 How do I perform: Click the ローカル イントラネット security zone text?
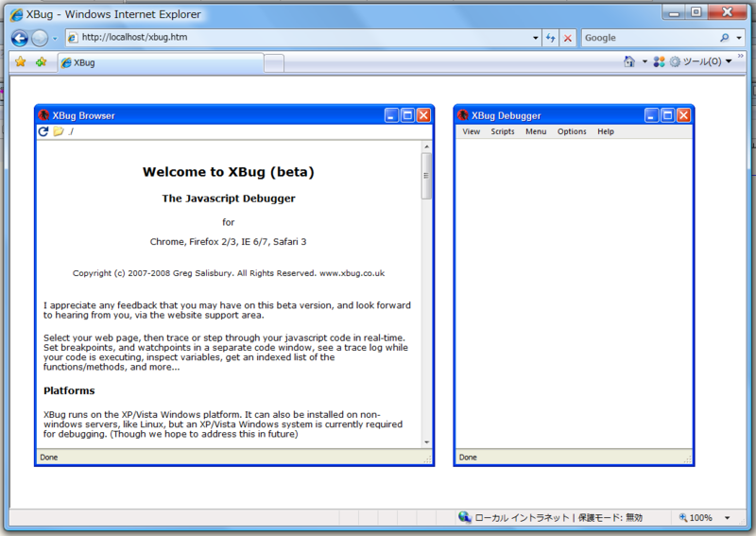coord(523,518)
